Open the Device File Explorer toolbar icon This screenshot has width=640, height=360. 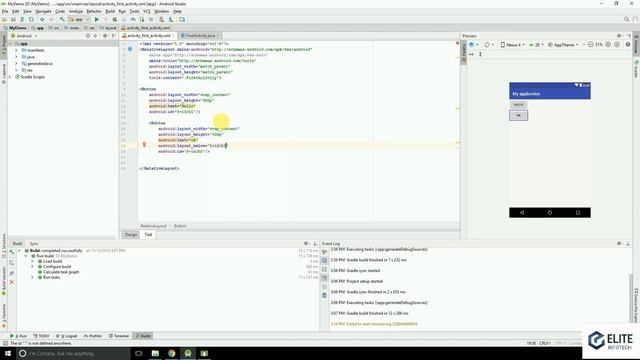click(182, 20)
